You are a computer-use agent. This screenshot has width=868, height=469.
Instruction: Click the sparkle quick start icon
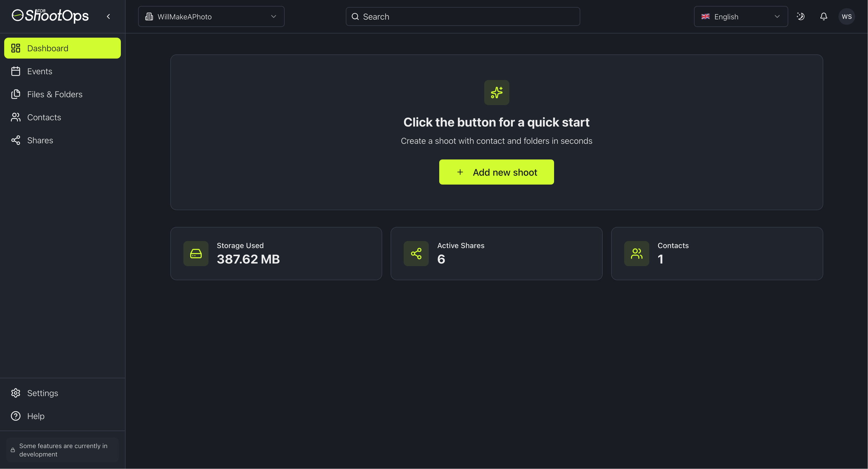(496, 92)
